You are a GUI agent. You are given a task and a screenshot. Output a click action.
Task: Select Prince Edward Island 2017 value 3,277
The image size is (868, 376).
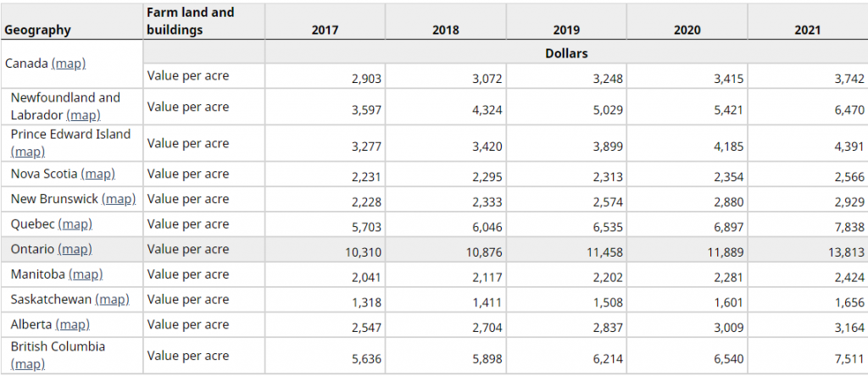(x=366, y=147)
